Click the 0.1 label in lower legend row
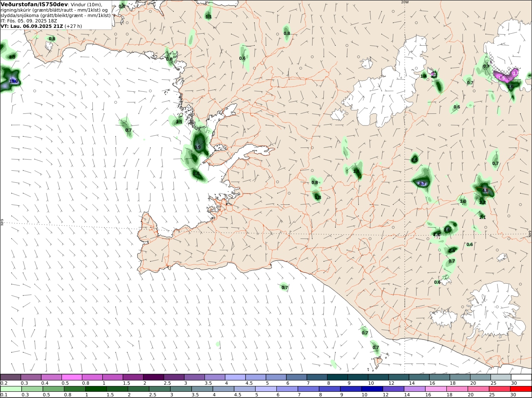Viewport: 532px width, 398px height. 4,395
